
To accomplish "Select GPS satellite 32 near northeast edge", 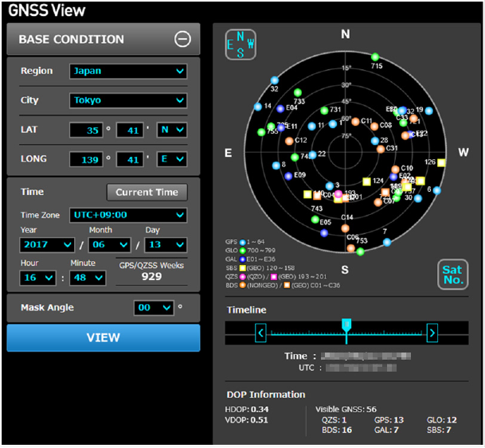I will click(x=275, y=80).
